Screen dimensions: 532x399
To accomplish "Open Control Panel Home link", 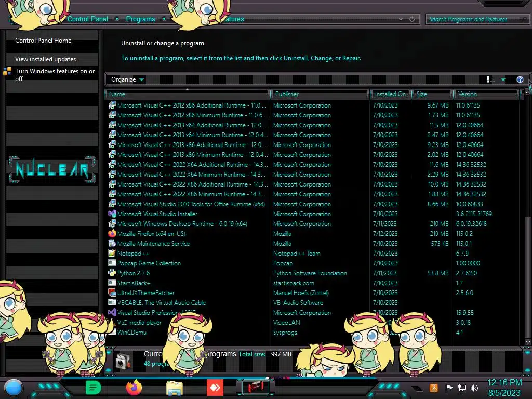I will coord(43,41).
